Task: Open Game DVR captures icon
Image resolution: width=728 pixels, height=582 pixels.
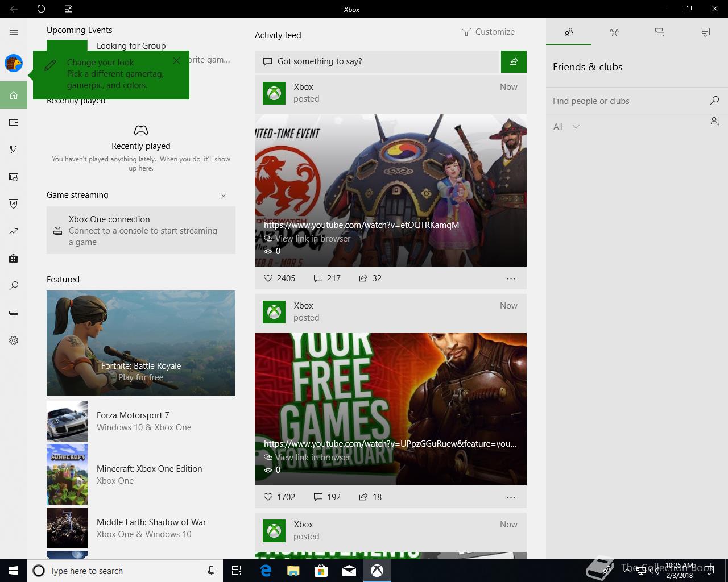Action: [x=14, y=177]
